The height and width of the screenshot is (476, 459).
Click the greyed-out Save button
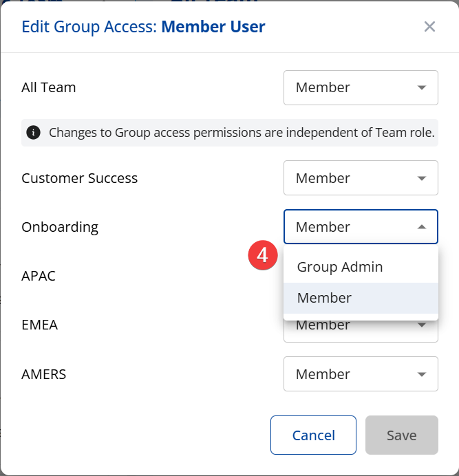click(401, 435)
